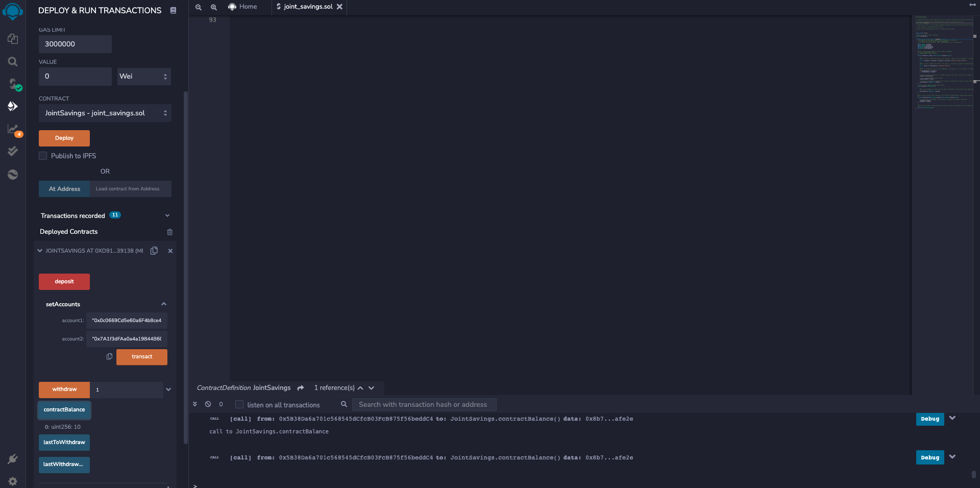The image size is (980, 488).
Task: Copy the deployed JOINTSAVINGS contract address
Action: [154, 251]
